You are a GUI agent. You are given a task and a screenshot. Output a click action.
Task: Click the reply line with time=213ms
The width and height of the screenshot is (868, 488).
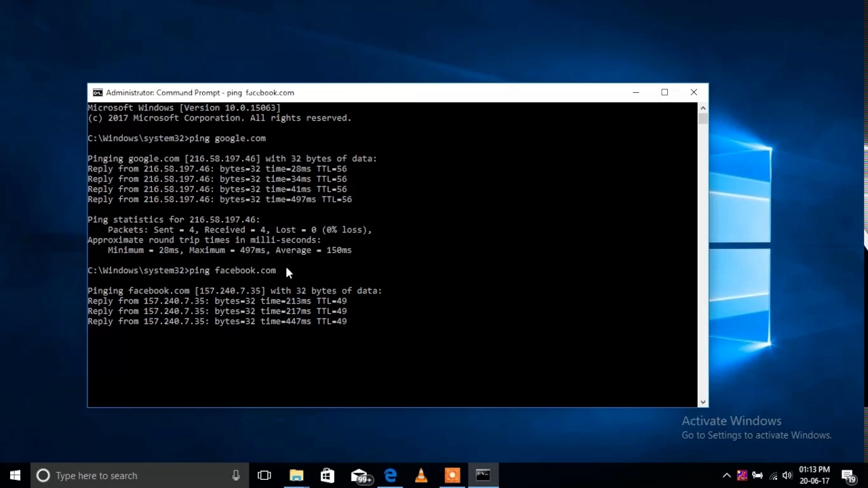point(217,301)
